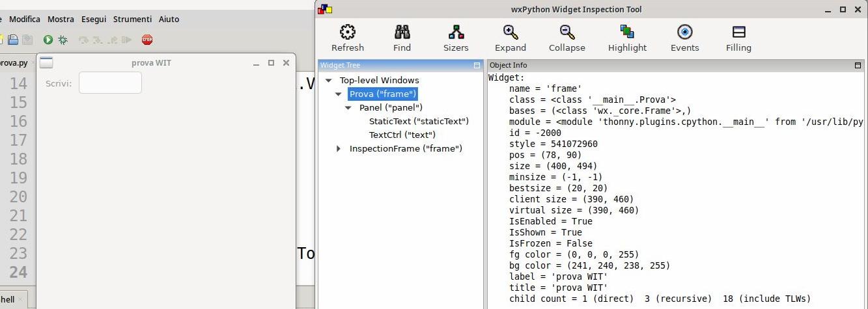Run the script with green play button
Screen dimensions: 868x309
[x=48, y=40]
